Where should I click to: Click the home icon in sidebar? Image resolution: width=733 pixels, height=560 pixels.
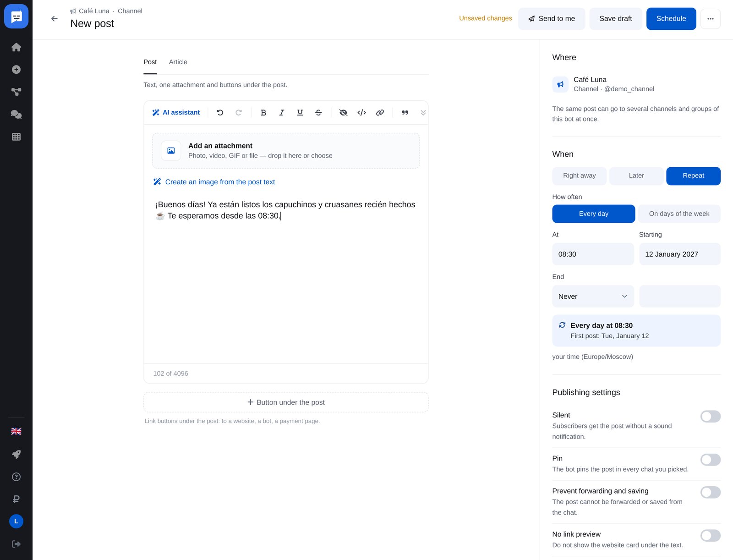(16, 47)
